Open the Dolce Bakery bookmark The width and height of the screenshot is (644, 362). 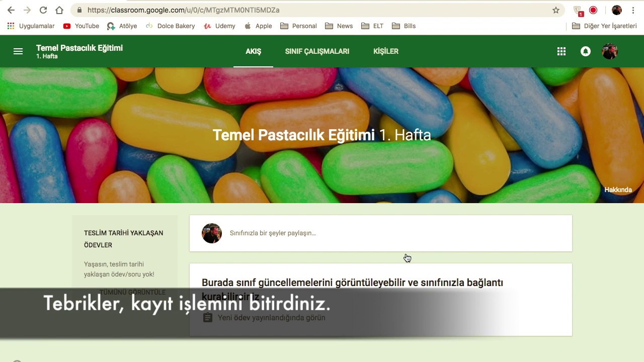[x=170, y=26]
